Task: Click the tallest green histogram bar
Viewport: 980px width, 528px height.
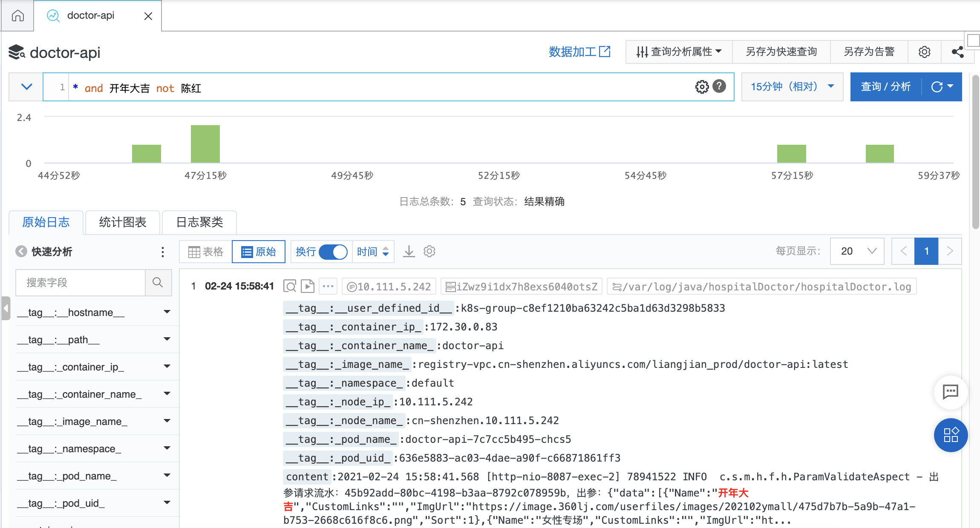Action: (x=205, y=144)
